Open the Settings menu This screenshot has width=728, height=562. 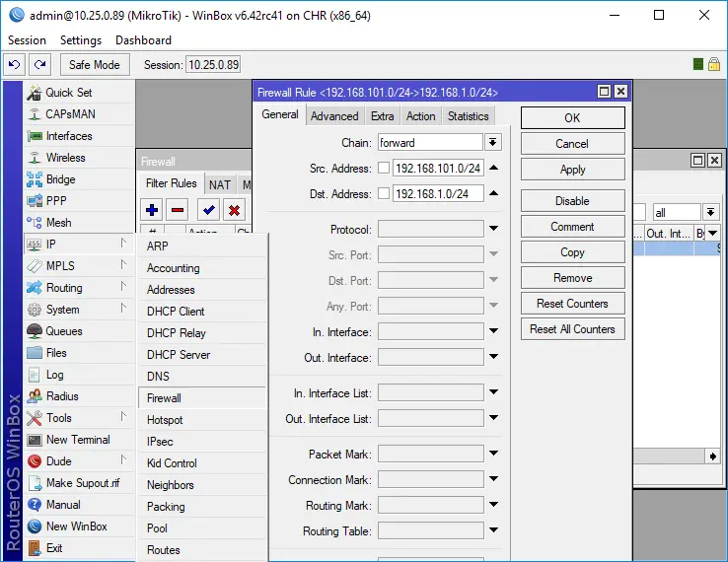[81, 40]
